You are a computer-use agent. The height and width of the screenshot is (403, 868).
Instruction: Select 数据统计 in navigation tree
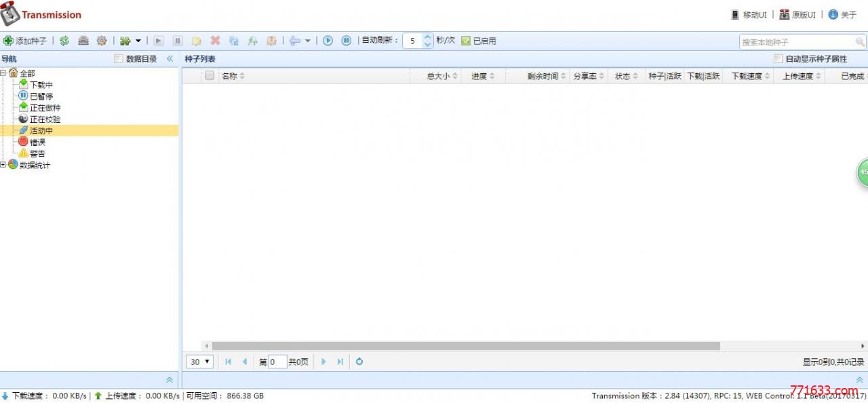(35, 166)
